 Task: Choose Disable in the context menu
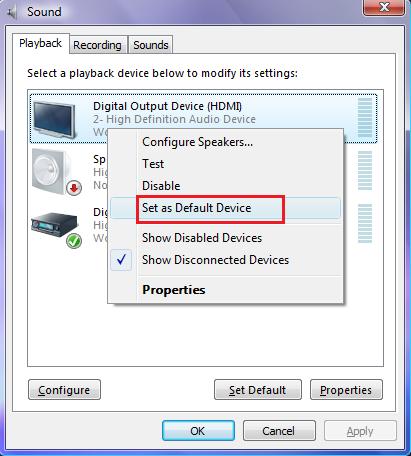(161, 186)
